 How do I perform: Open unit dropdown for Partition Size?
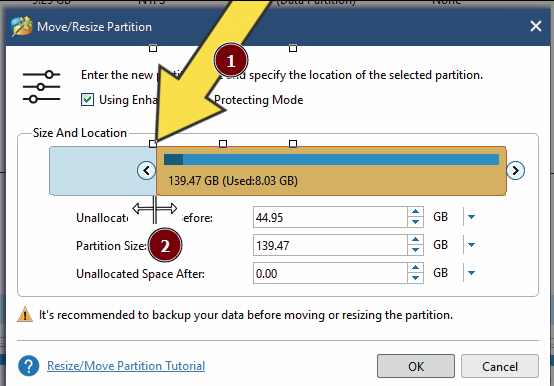[x=471, y=245]
